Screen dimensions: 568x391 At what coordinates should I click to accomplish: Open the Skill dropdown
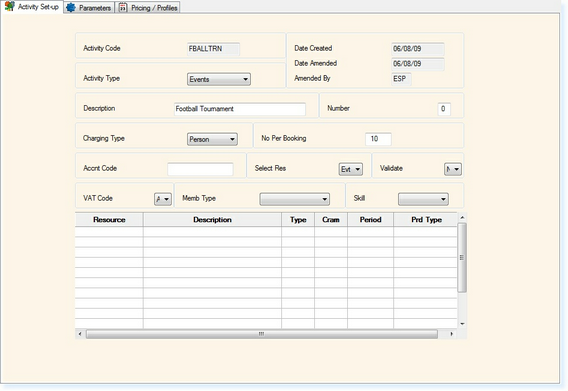423,199
